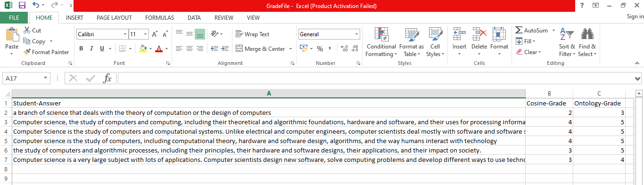Apply Comma Style
Screen dimensions: 644x185
click(x=330, y=48)
